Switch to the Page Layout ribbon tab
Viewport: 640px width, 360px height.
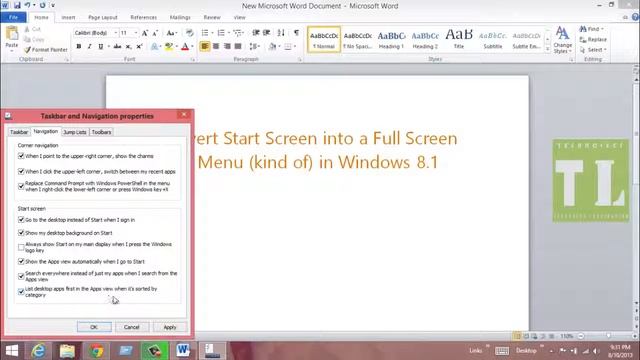(x=103, y=17)
